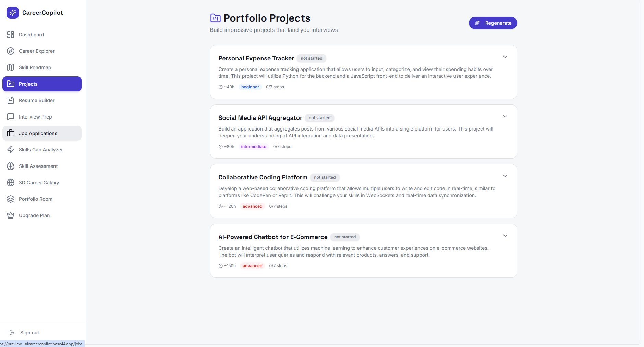Go to Portfolio Room in the sidebar
The width and height of the screenshot is (644, 347).
(36, 199)
